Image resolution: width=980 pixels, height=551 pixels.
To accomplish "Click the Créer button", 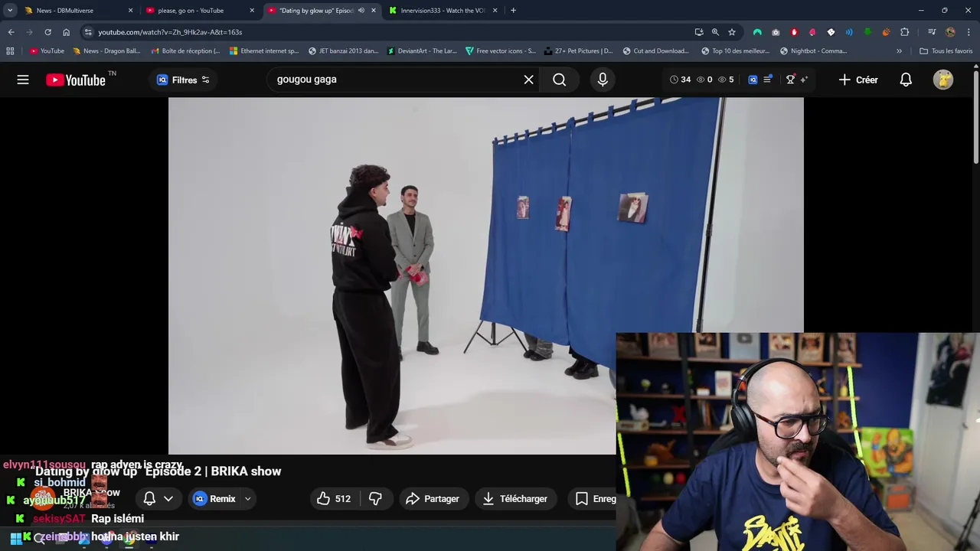I will coord(858,80).
